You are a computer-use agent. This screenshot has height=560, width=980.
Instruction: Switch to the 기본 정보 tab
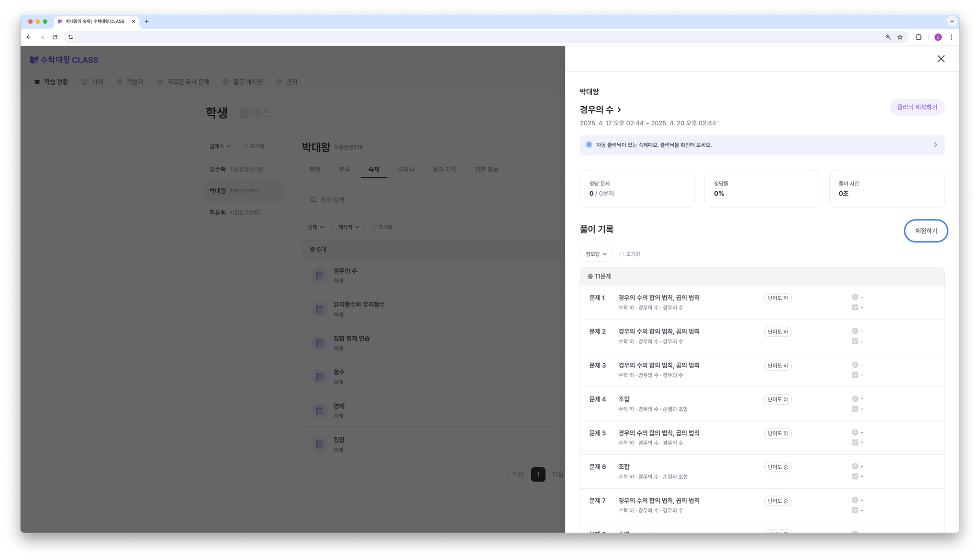(486, 169)
